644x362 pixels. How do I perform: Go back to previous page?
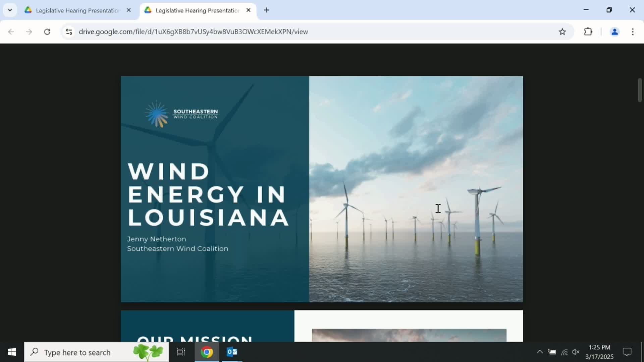tap(11, 32)
